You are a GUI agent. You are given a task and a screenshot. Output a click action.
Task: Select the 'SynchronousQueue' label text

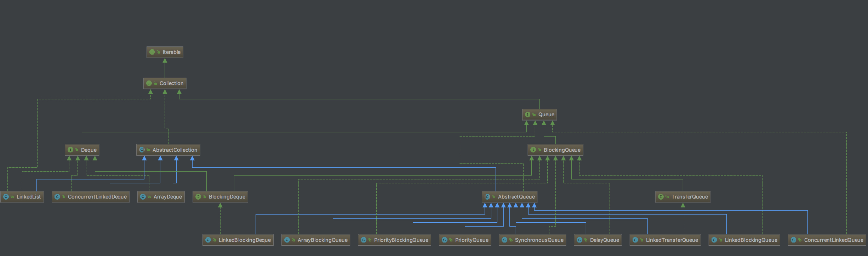539,240
